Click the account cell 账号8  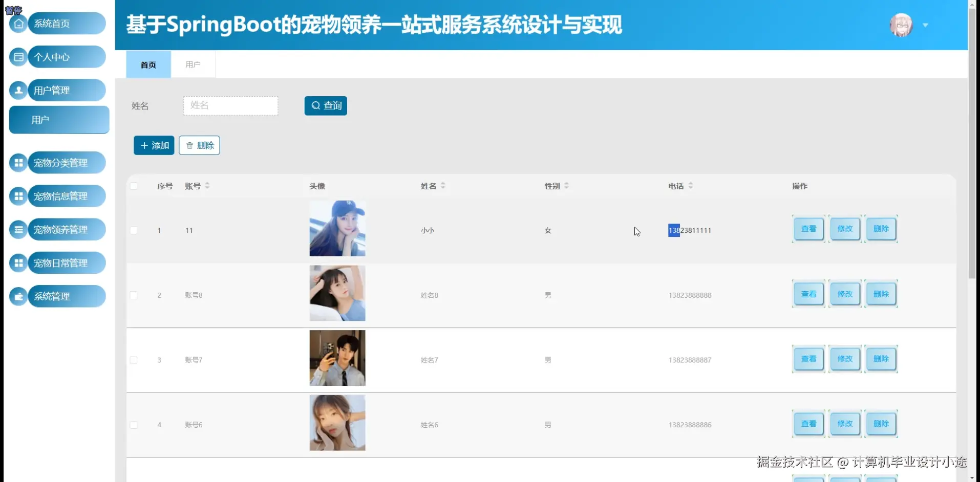tap(194, 295)
